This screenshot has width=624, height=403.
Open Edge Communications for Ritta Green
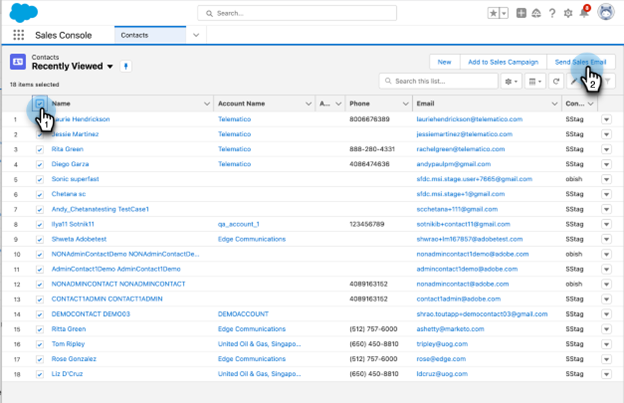(x=252, y=329)
